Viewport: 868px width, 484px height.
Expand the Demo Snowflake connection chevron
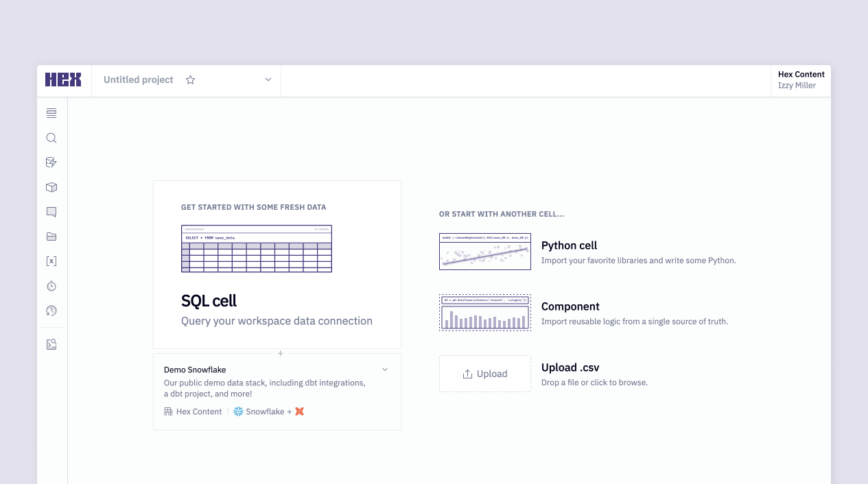click(385, 370)
